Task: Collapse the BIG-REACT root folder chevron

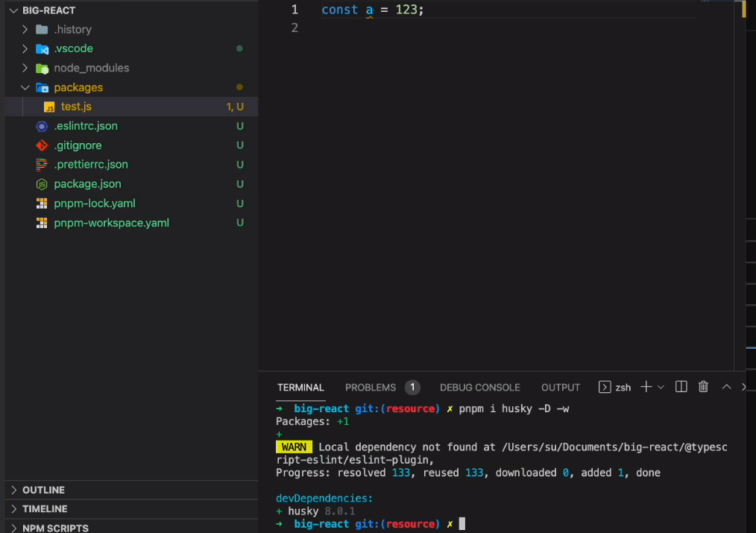Action: tap(14, 10)
